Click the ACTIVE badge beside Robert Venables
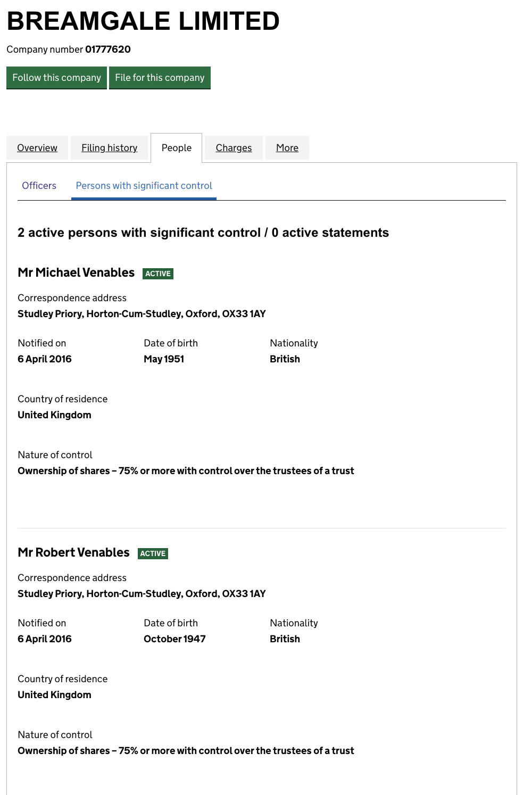Image resolution: width=532 pixels, height=795 pixels. pyautogui.click(x=153, y=553)
